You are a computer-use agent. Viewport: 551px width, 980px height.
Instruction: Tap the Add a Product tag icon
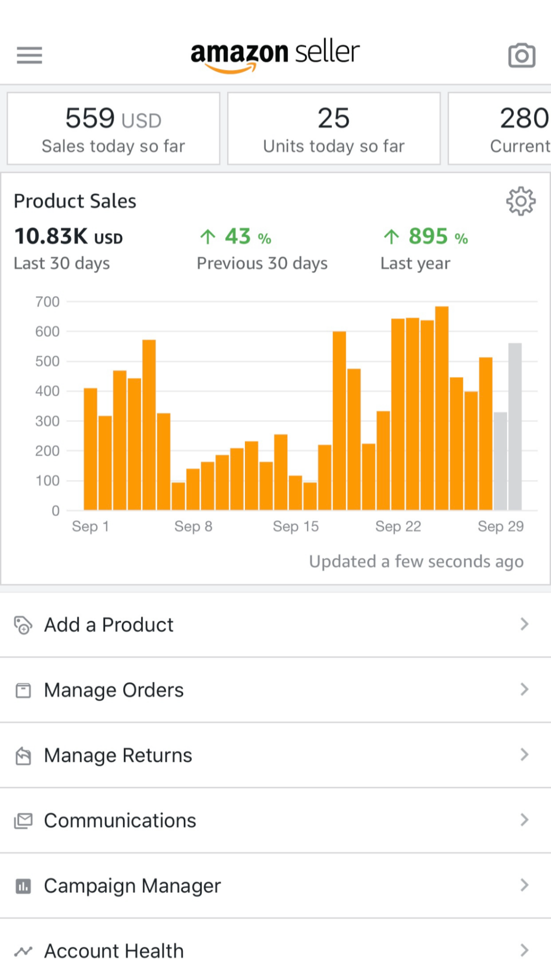point(23,625)
